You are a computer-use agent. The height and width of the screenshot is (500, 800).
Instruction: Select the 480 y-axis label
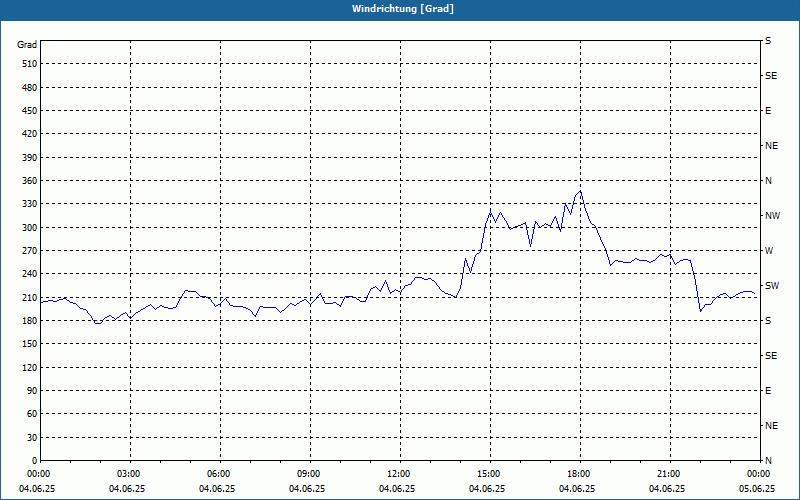[30, 88]
